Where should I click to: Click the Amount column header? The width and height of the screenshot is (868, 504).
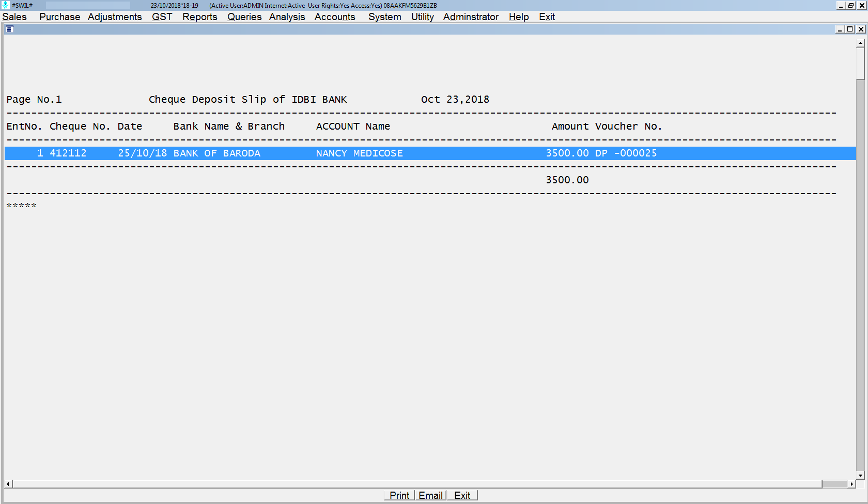570,127
